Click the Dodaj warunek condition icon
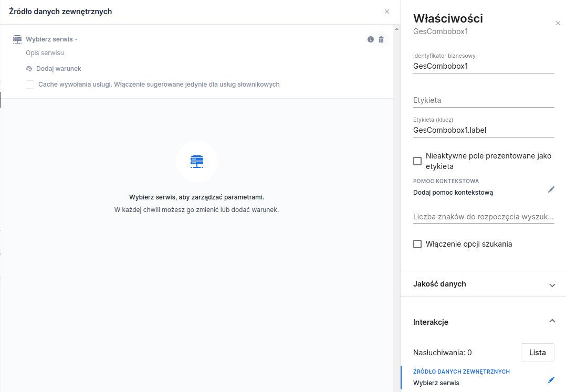This screenshot has height=392, width=566. point(29,69)
